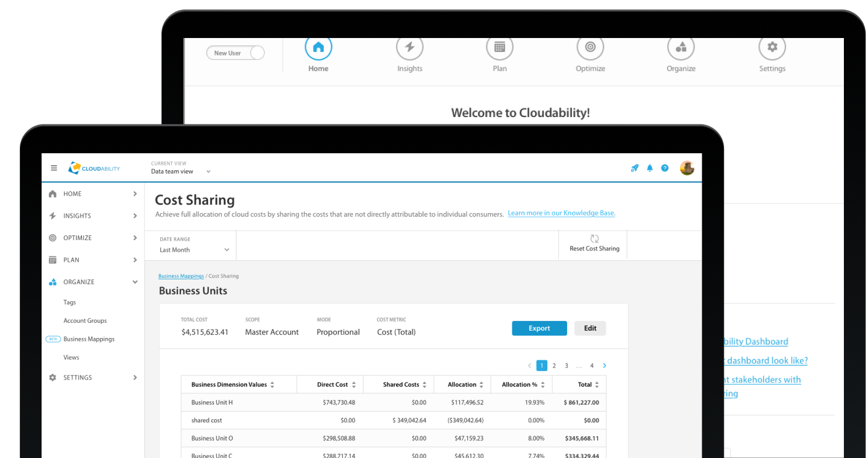Select page 2 in pagination
Viewport: 868px width, 458px height.
pos(554,366)
